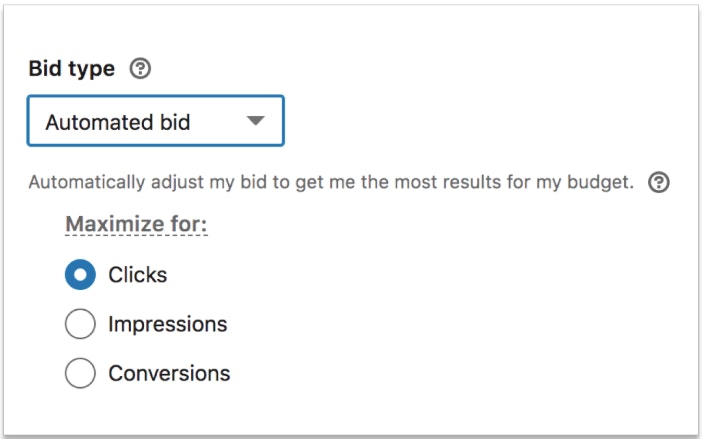
Task: Pick Conversions as the maximize goal
Action: (80, 373)
